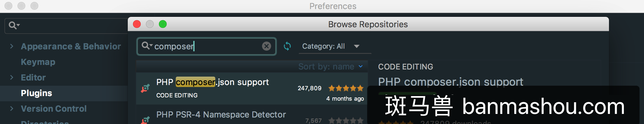
Task: Select the PHP composer.json support plugin row
Action: tap(252, 88)
